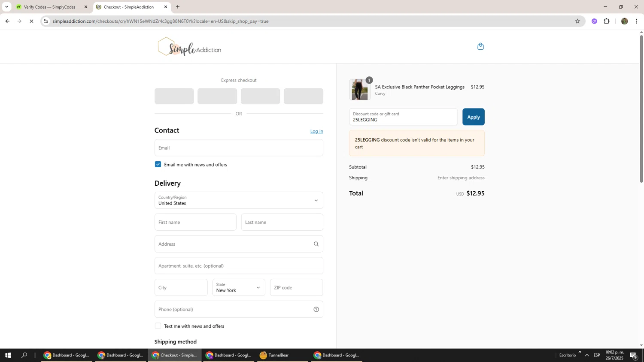644x362 pixels.
Task: Click the Apply discount button
Action: point(474,117)
